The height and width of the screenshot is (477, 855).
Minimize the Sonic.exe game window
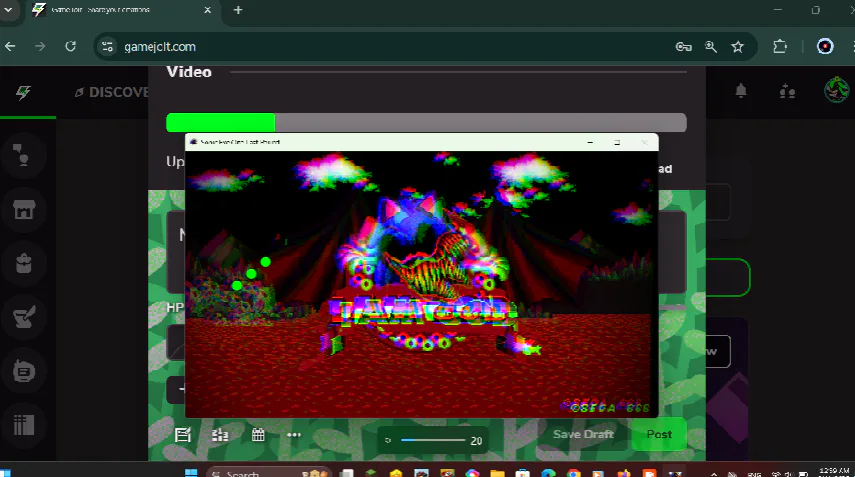590,142
